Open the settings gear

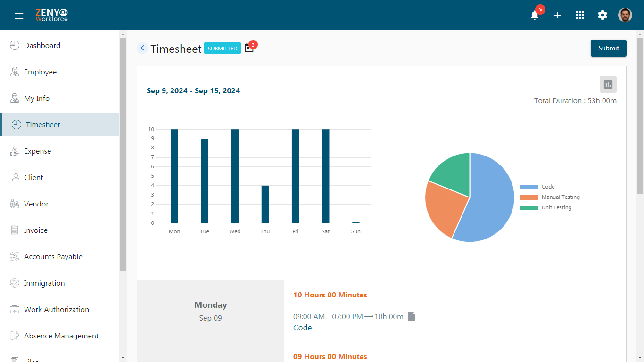pos(603,15)
